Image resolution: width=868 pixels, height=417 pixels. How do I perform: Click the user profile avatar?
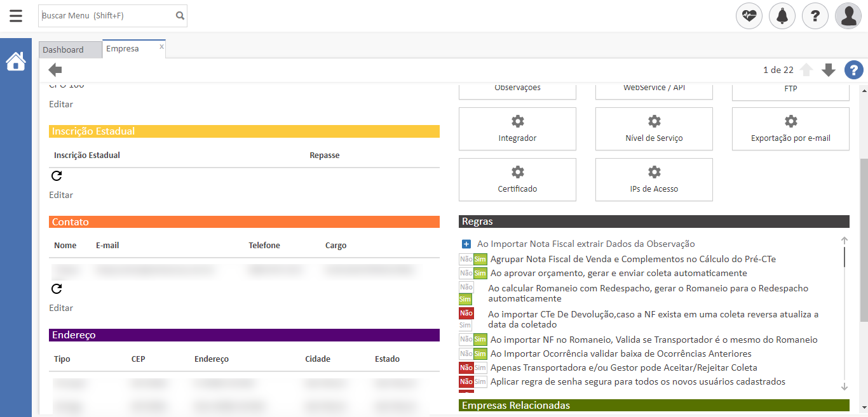(x=848, y=16)
